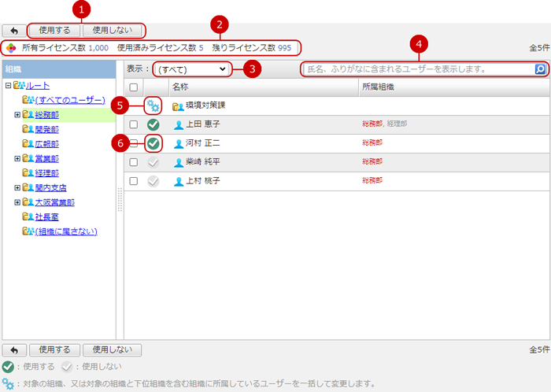
Task: Expand the 関内支店 tree node
Action: tap(17, 187)
